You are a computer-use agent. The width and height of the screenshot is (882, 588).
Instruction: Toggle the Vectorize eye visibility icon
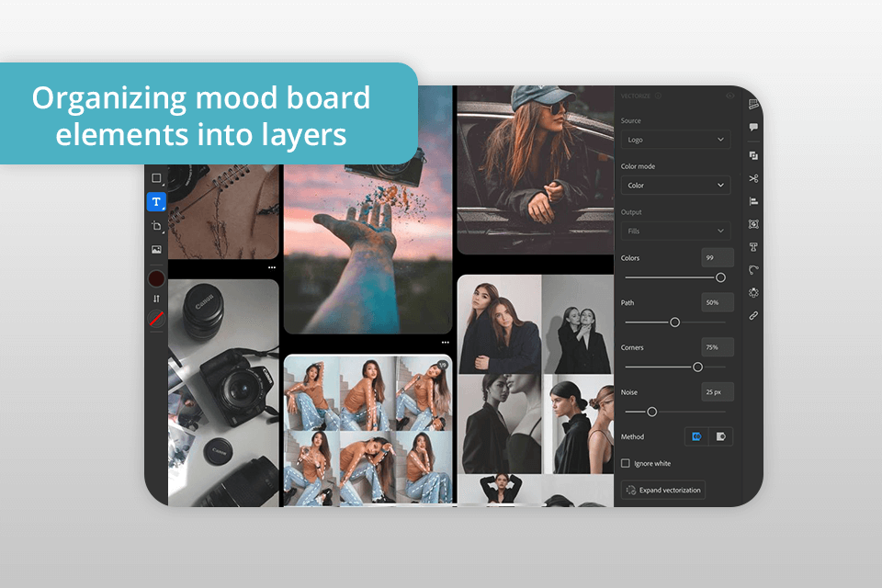click(730, 96)
